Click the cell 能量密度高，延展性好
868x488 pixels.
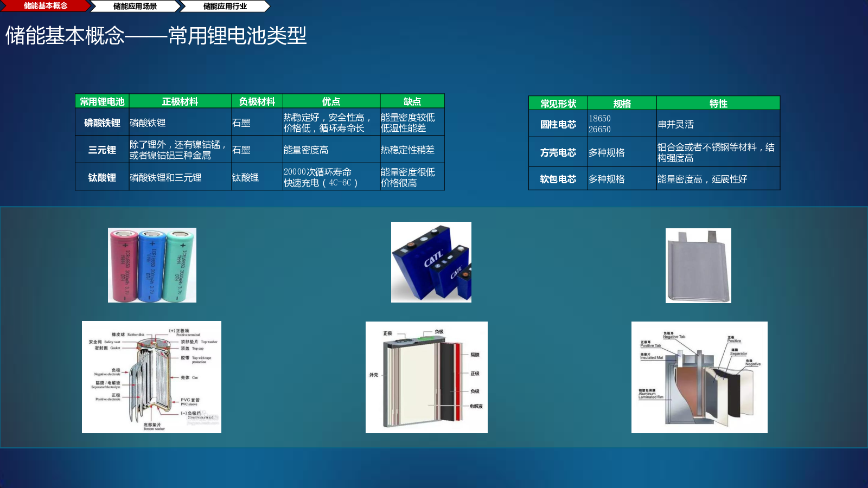[718, 179]
